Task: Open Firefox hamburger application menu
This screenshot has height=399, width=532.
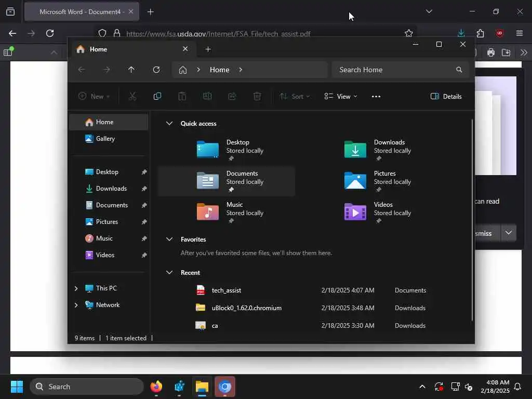Action: (520, 33)
